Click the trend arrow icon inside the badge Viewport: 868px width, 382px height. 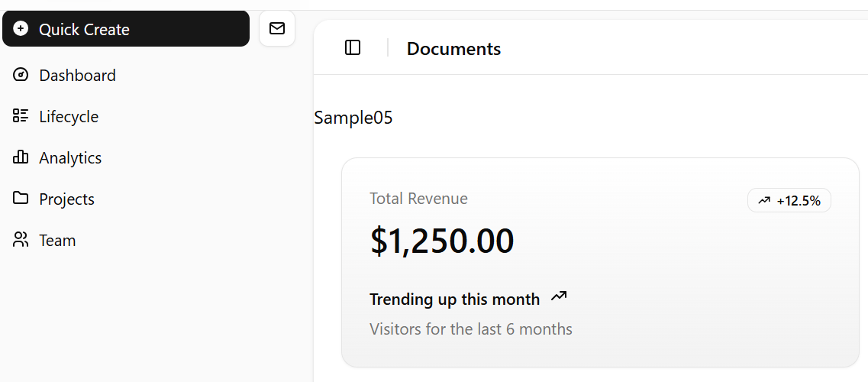[x=764, y=201]
